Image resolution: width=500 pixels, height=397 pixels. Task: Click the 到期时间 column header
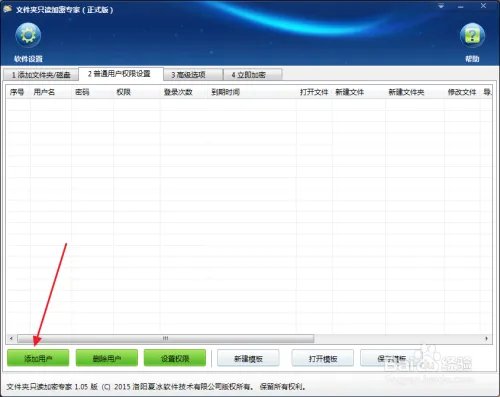point(252,92)
